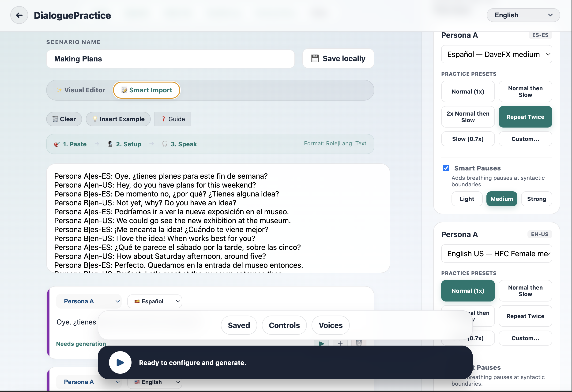The width and height of the screenshot is (572, 392).
Task: Click the Save locally button
Action: pos(339,58)
